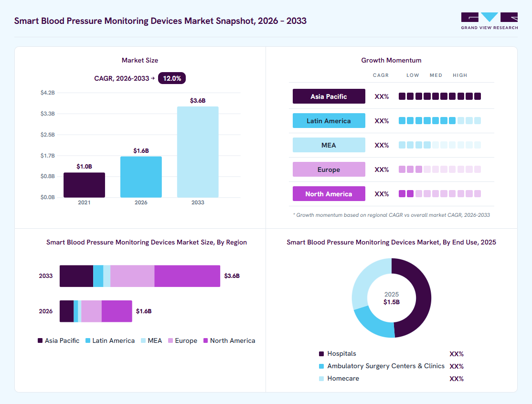Click the MEA region label
The height and width of the screenshot is (404, 532).
[x=329, y=145]
